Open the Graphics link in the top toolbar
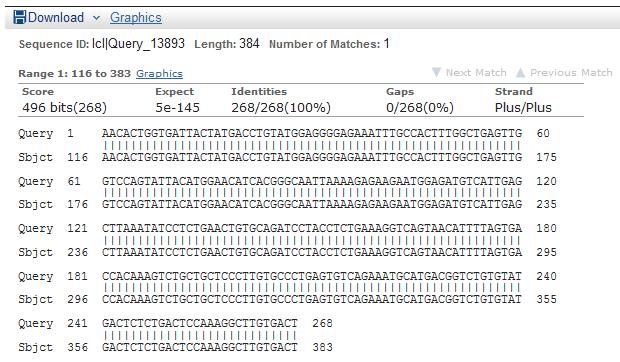 [x=136, y=18]
